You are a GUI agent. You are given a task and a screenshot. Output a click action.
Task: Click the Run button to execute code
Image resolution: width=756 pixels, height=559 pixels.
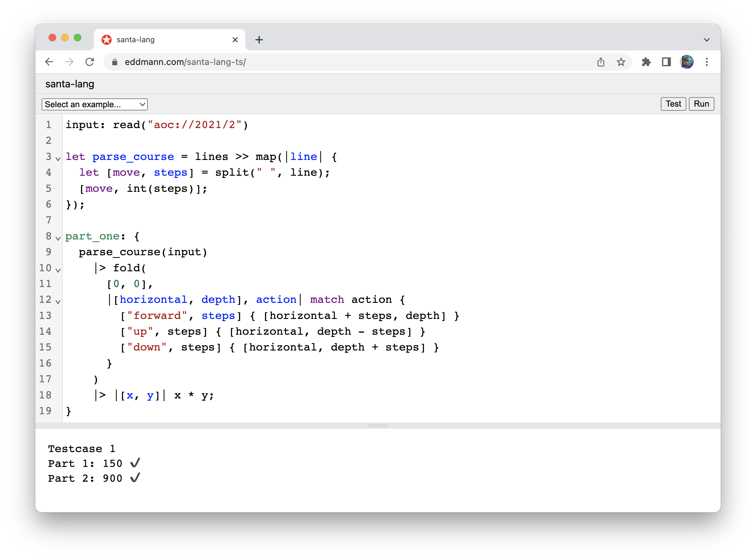coord(703,104)
